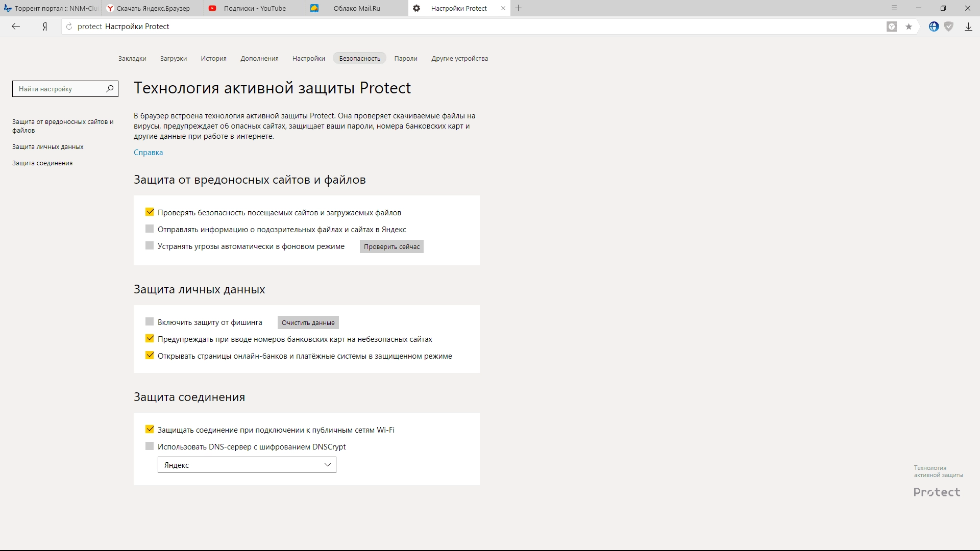980x551 pixels.
Task: Click the YouTube tab favicon
Action: point(212,8)
